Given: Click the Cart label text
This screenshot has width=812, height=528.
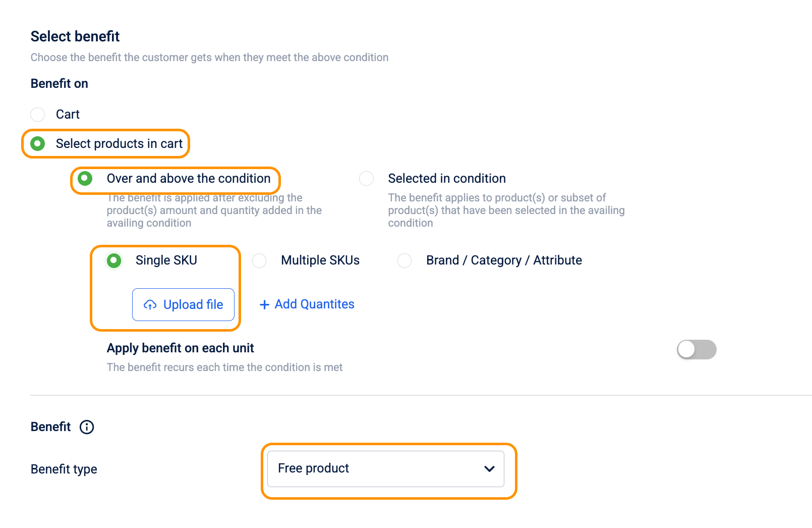Looking at the screenshot, I should coord(68,115).
